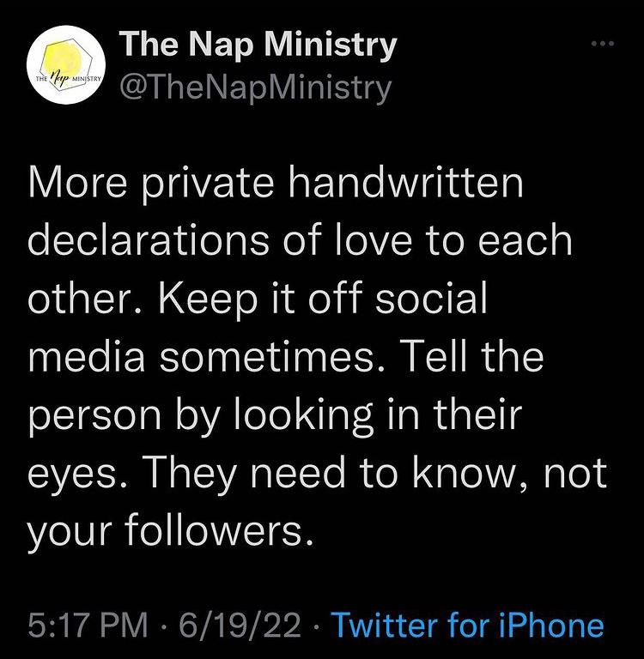The width and height of the screenshot is (644, 659).
Task: Click the word "More" starting the tweet
Action: click(x=77, y=184)
